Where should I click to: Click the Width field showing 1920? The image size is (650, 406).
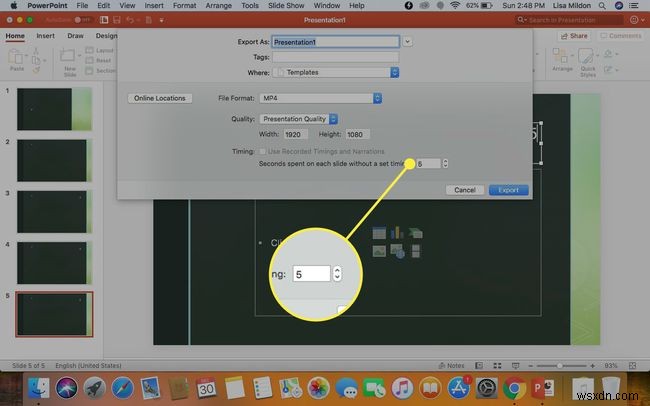pyautogui.click(x=296, y=134)
